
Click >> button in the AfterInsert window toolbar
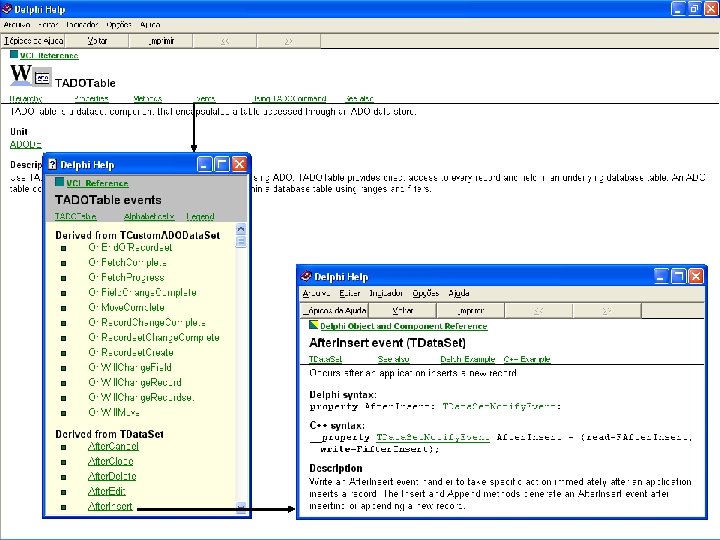(x=607, y=311)
